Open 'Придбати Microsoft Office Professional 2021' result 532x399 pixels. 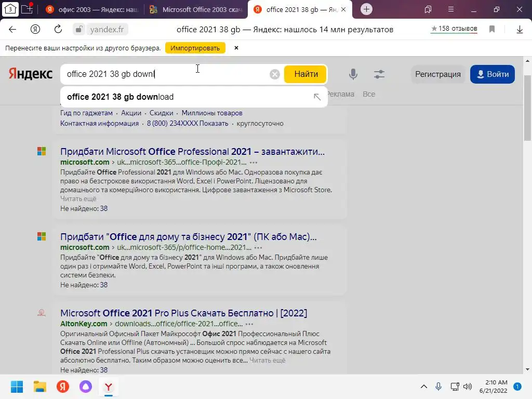192,151
